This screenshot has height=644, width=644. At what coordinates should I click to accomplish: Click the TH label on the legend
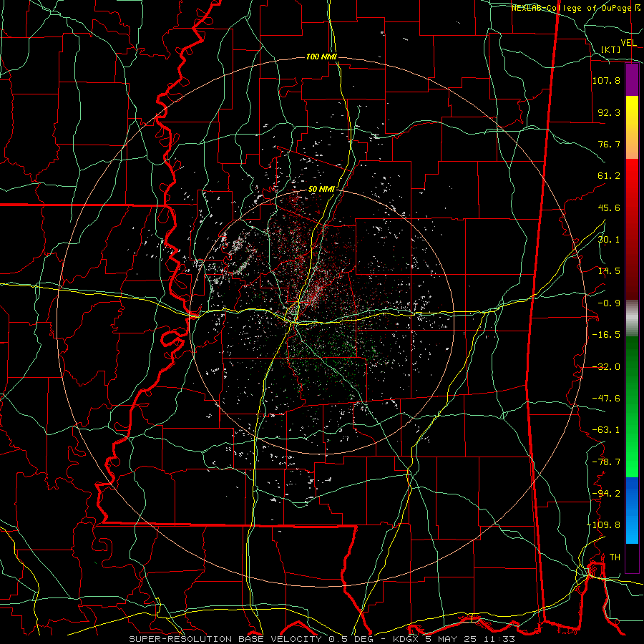tap(615, 557)
